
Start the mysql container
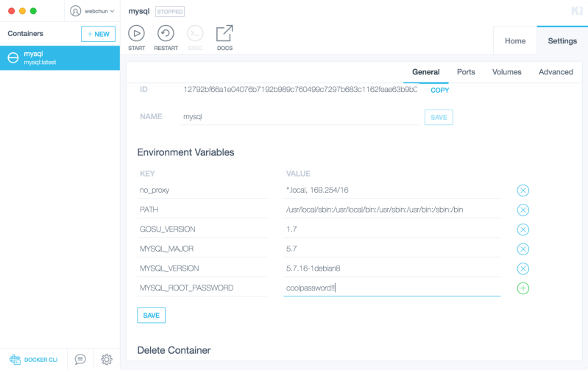coord(136,38)
